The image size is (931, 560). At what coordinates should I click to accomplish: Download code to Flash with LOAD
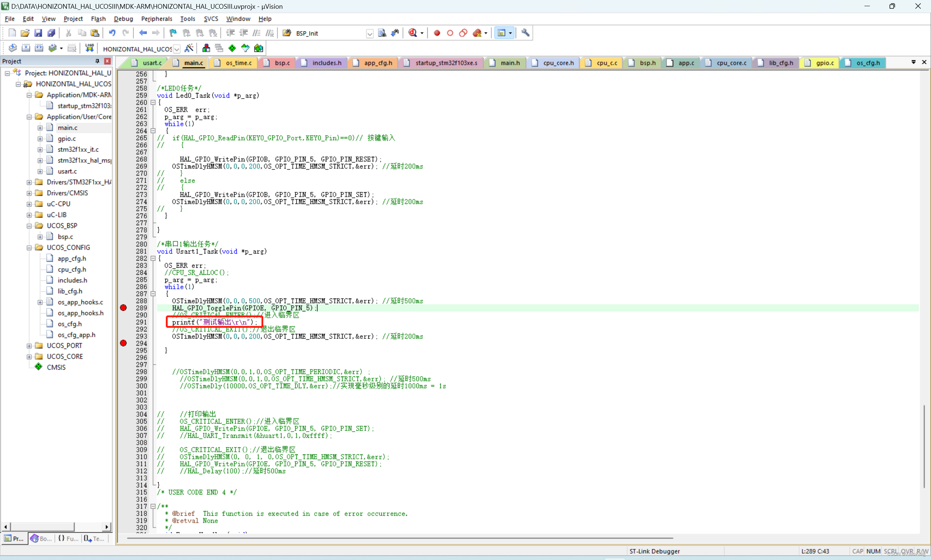89,48
